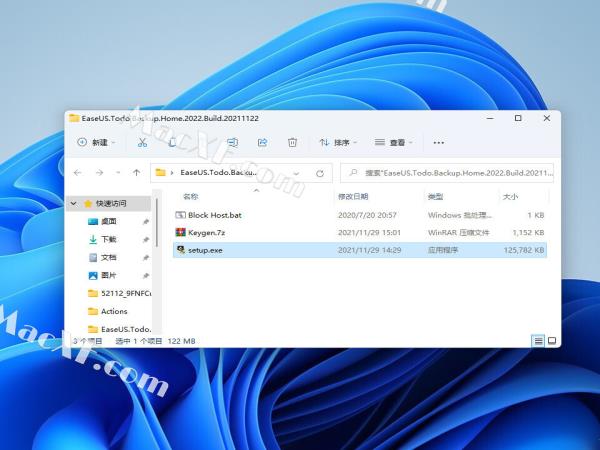Select the Block Host.bat file
Screen dimensions: 600x450
click(360, 215)
